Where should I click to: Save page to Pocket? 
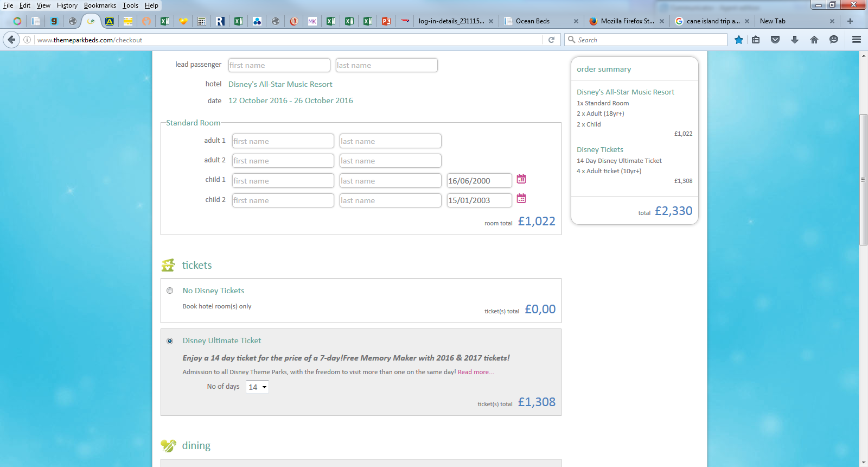(775, 40)
